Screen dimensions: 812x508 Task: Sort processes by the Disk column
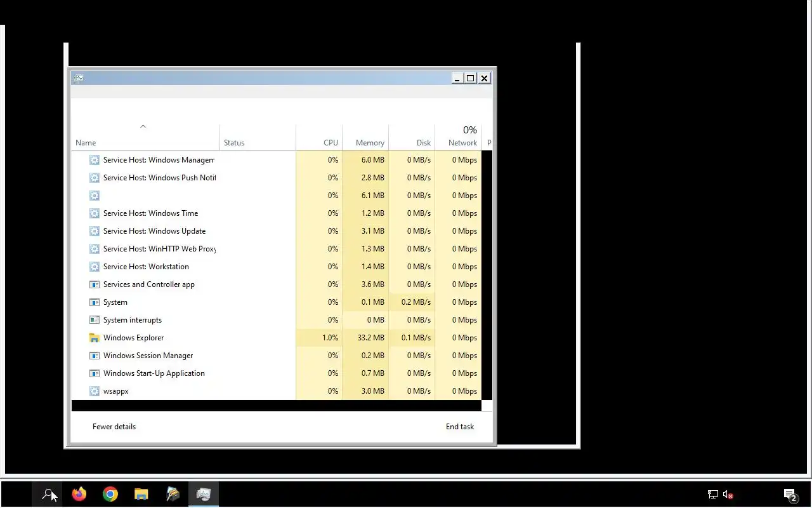[x=424, y=143]
